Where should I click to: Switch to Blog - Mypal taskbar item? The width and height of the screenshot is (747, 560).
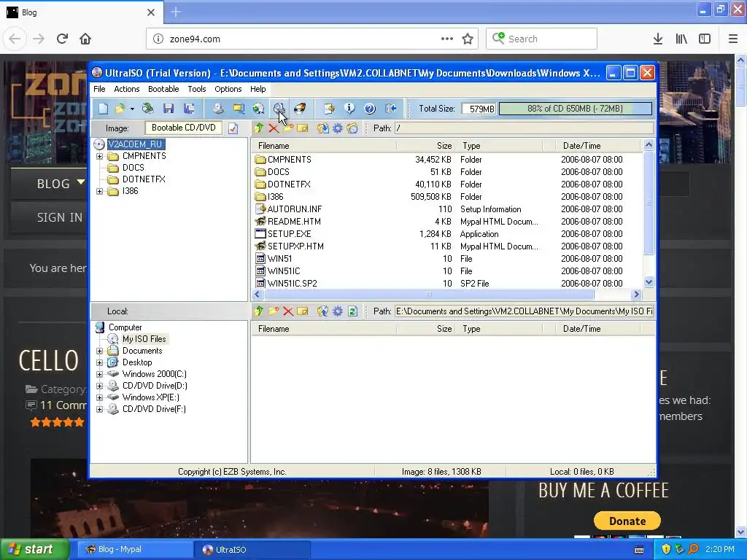click(135, 549)
